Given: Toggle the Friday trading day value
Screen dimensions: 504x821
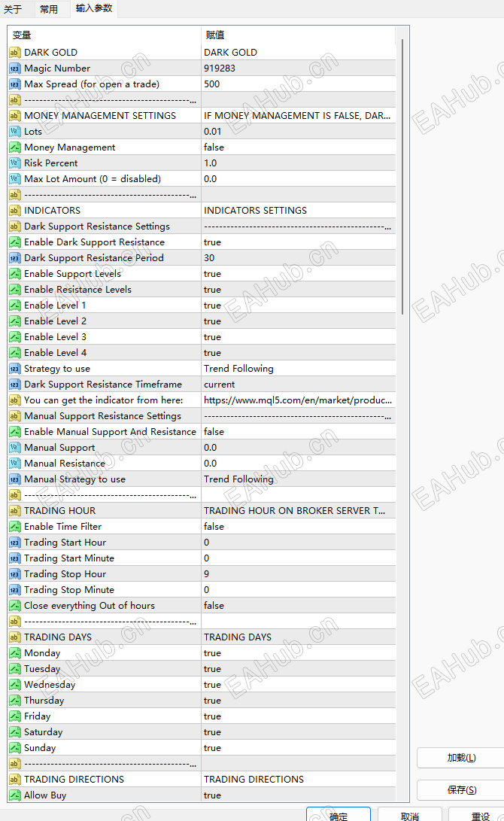Looking at the screenshot, I should (x=299, y=716).
